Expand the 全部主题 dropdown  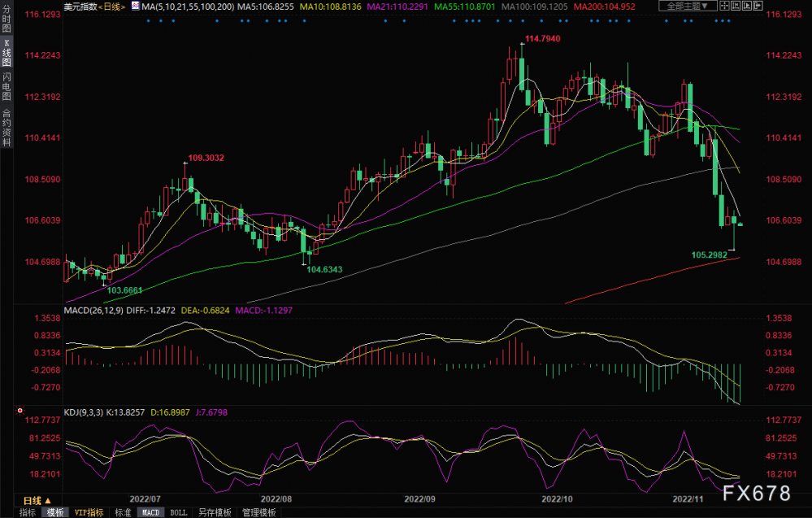(x=688, y=6)
